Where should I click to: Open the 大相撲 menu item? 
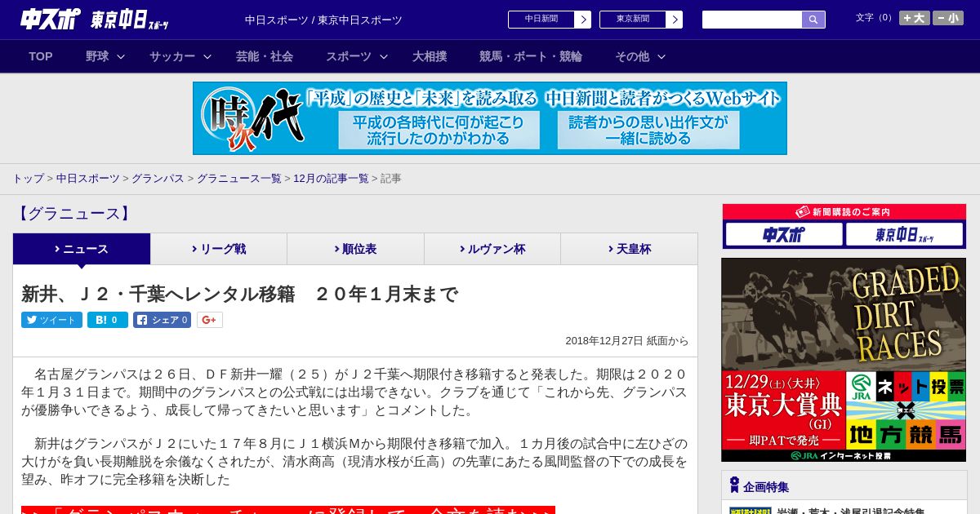[x=430, y=56]
